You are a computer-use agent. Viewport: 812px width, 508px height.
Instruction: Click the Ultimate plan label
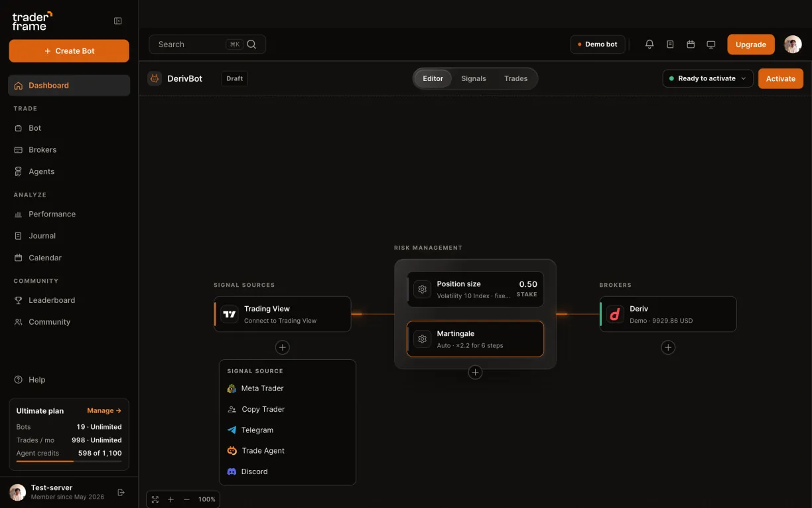click(x=40, y=411)
